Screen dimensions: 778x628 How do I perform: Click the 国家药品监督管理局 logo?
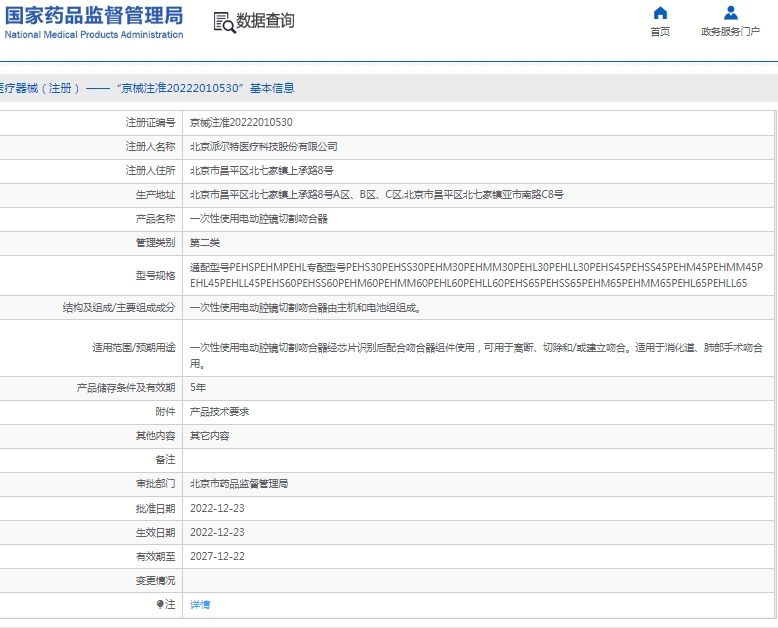[94, 16]
